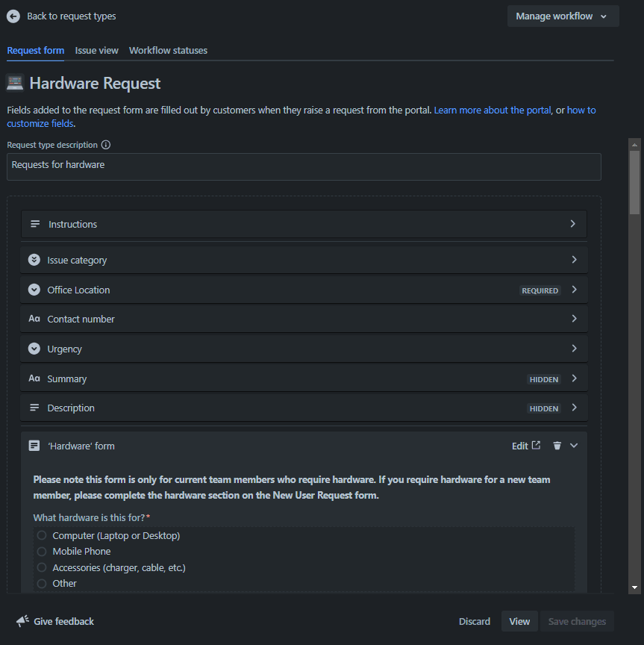Click into the Request type description field

click(304, 166)
